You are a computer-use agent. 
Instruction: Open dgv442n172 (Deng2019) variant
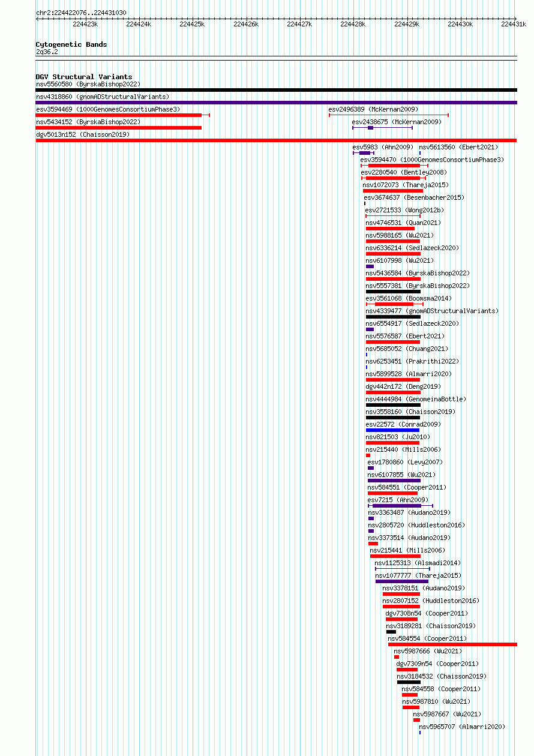click(403, 386)
